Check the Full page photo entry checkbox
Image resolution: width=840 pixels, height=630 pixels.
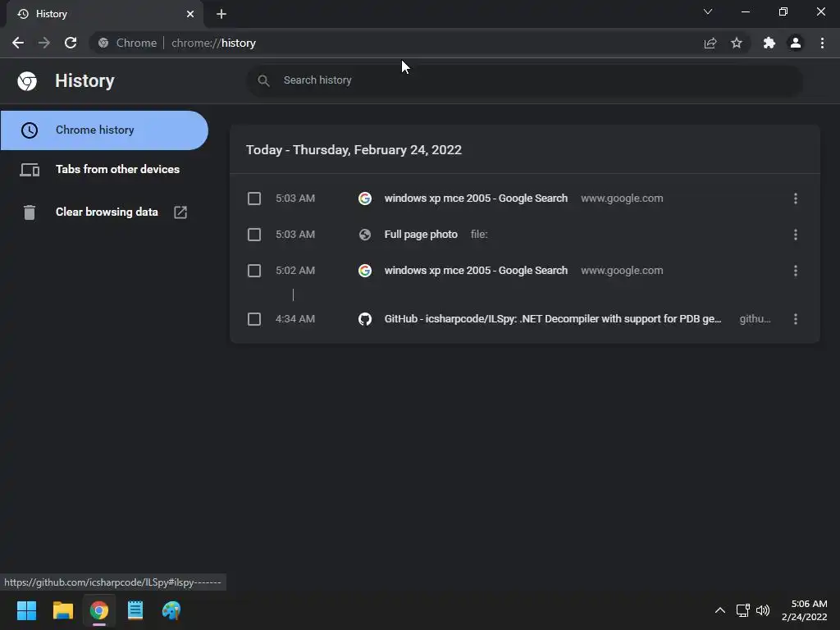tap(254, 235)
